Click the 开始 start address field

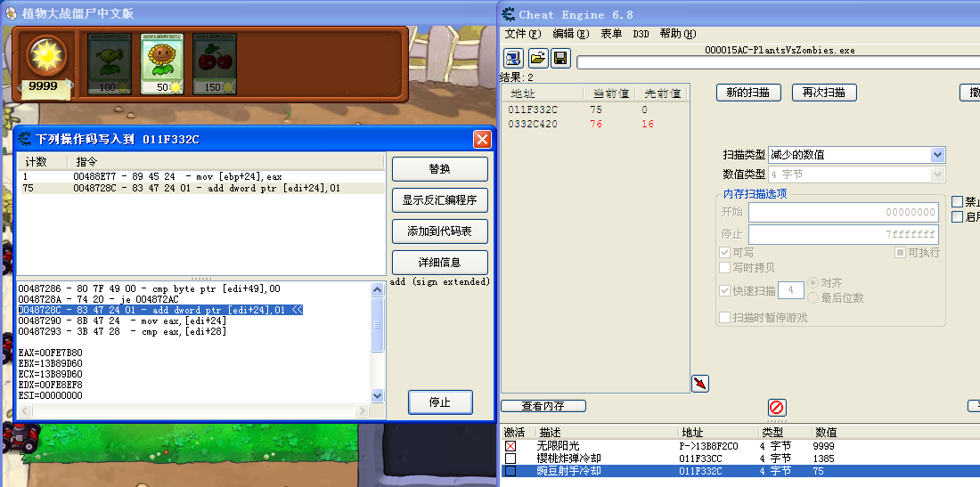[x=843, y=212]
